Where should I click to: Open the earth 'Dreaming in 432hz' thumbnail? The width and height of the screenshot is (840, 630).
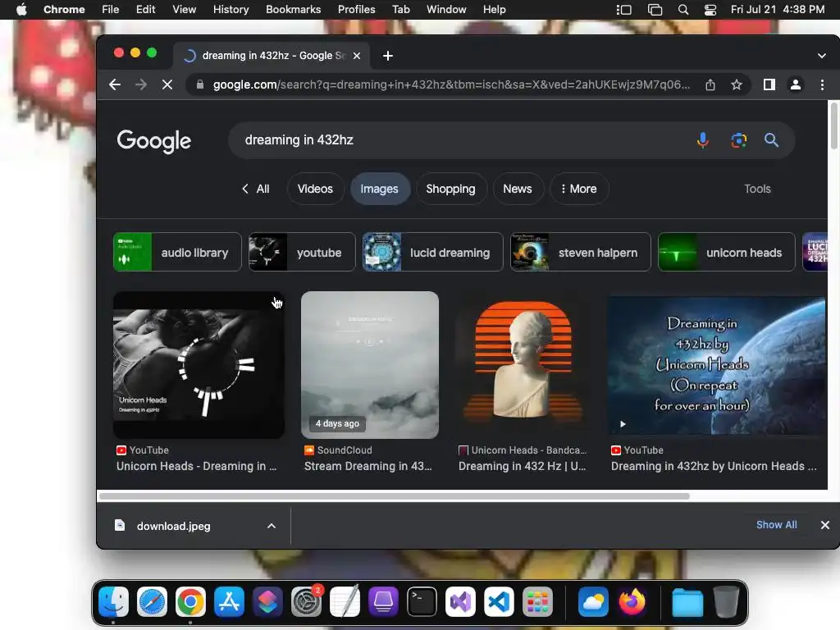[717, 365]
